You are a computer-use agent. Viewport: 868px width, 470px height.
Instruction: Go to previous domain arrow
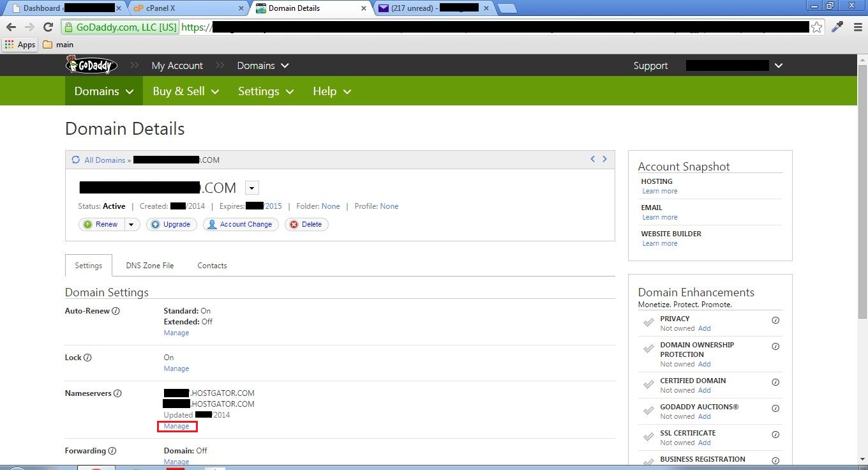pyautogui.click(x=592, y=159)
